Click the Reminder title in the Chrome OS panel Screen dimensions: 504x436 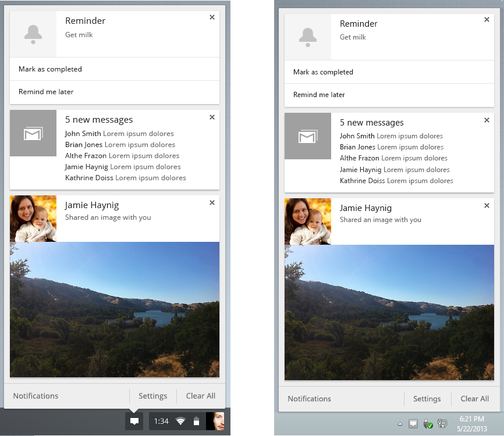pos(85,21)
